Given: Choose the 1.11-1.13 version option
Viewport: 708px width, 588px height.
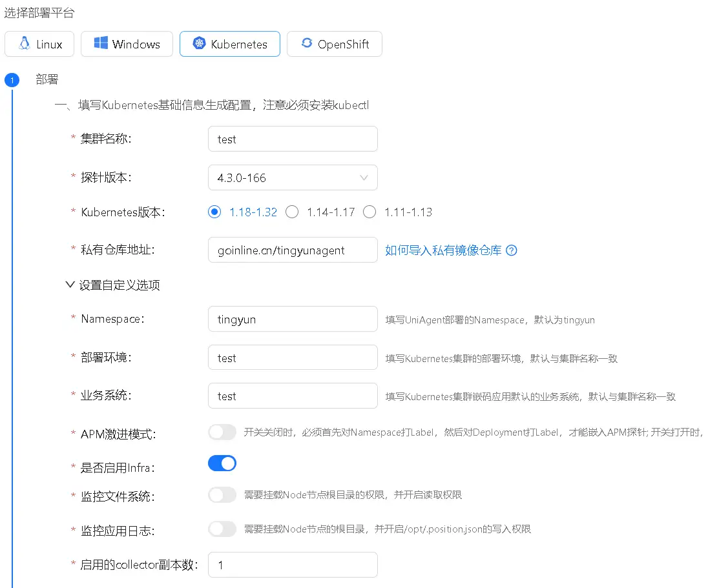Looking at the screenshot, I should [x=370, y=211].
